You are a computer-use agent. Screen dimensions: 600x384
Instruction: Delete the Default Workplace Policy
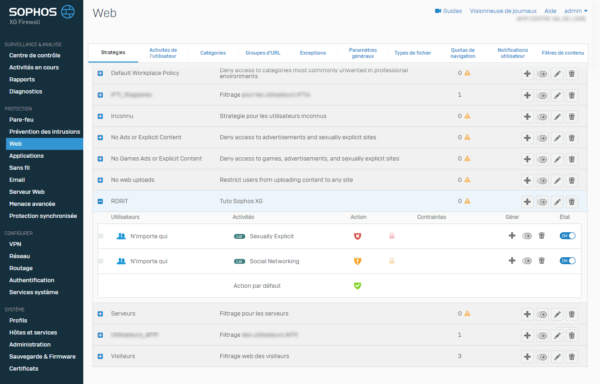[572, 74]
